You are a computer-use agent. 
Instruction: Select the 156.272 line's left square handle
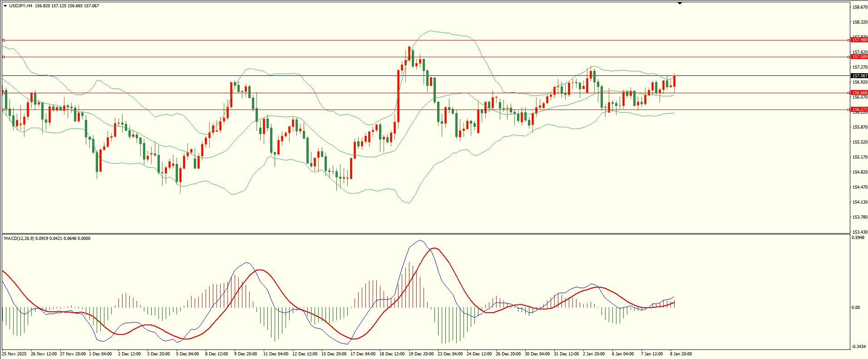(4, 110)
